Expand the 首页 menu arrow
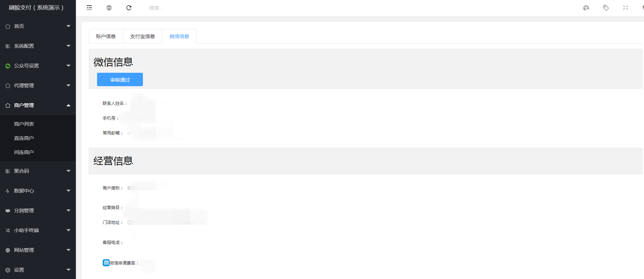This screenshot has width=644, height=279. 68,26
